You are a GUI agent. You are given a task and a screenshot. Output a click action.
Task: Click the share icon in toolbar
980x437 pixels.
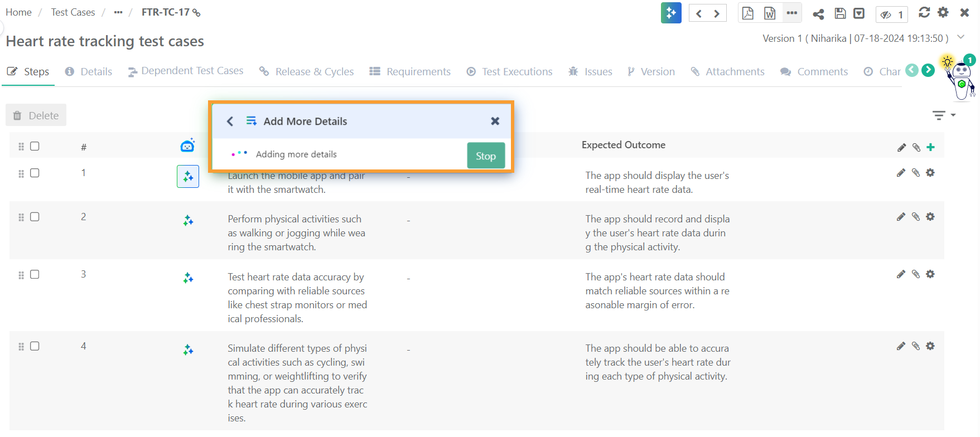coord(818,14)
